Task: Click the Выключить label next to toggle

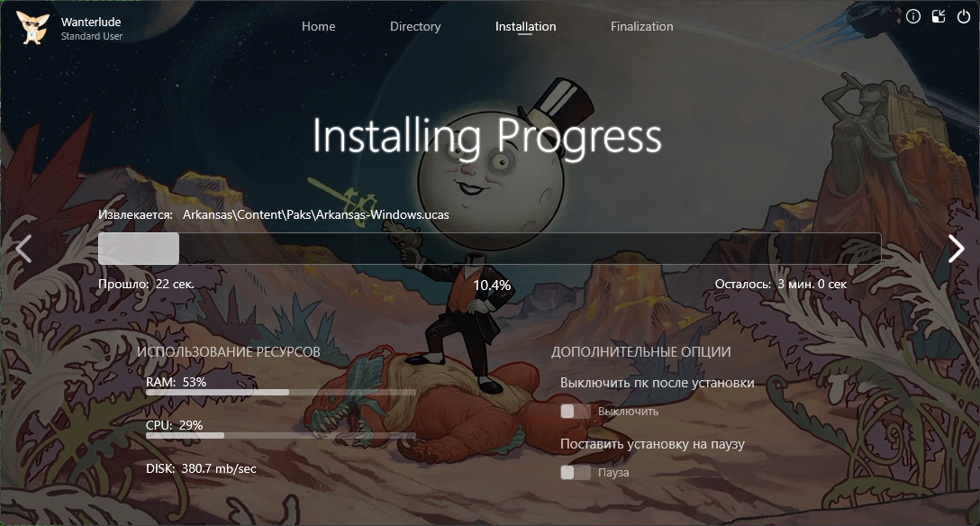Action: (628, 412)
